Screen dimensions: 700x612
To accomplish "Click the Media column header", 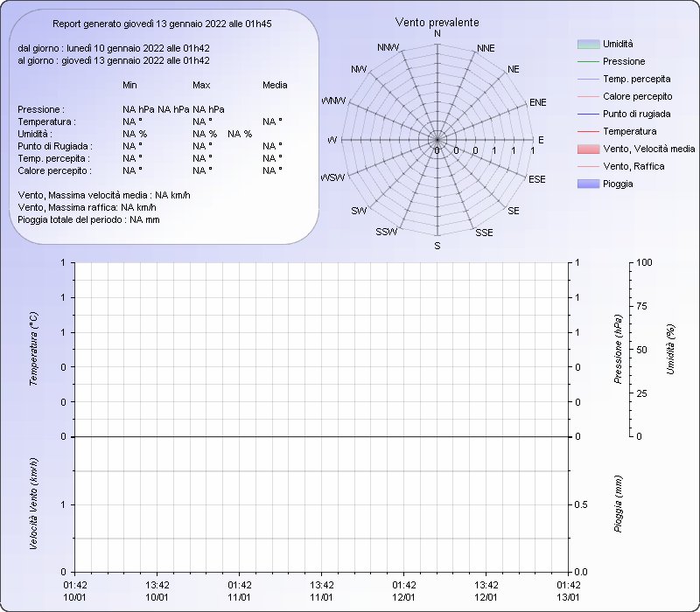I will 275,85.
